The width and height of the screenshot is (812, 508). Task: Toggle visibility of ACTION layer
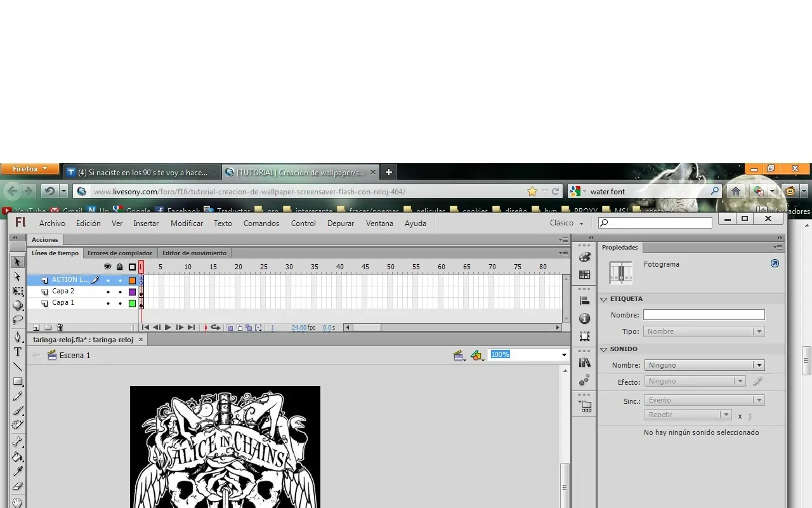click(108, 280)
